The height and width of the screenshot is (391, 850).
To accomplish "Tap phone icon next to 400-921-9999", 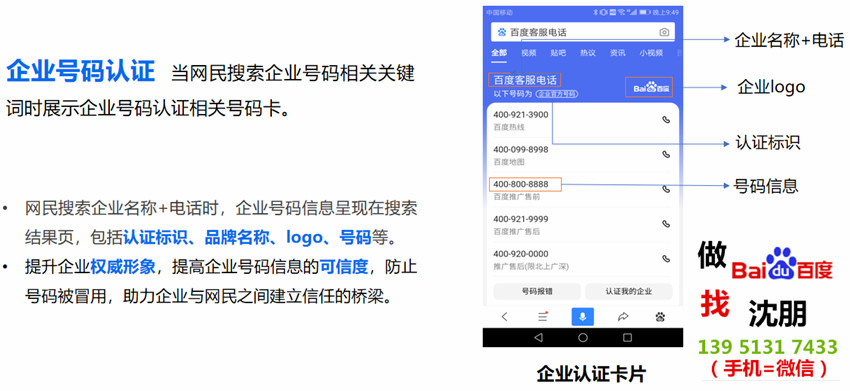I will click(x=666, y=224).
